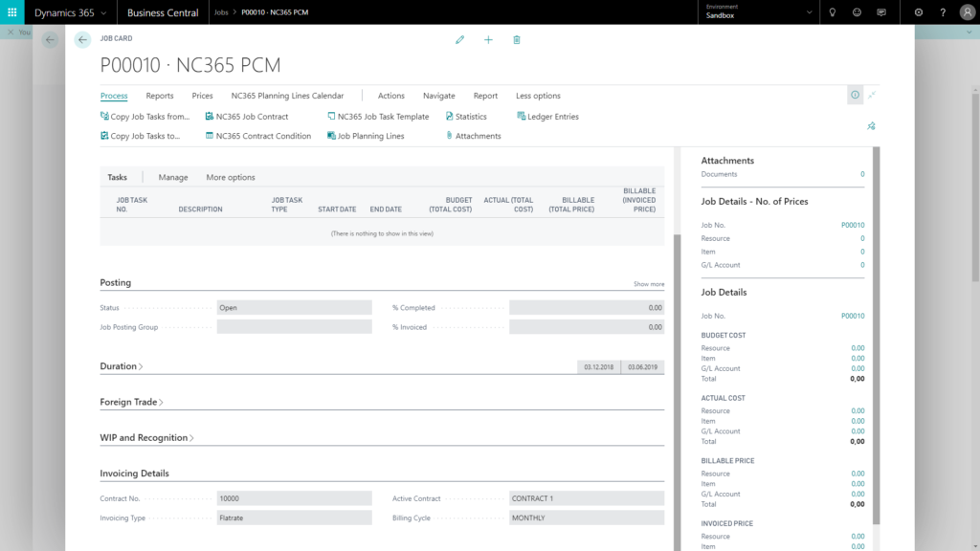Click the % Invoiced field
980x551 pixels.
(x=587, y=327)
